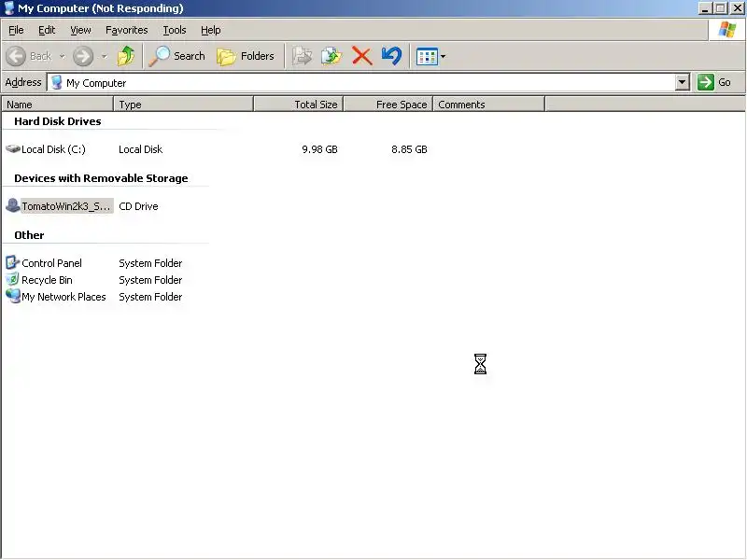Image resolution: width=747 pixels, height=560 pixels.
Task: Select the My Network Places icon
Action: 13,296
